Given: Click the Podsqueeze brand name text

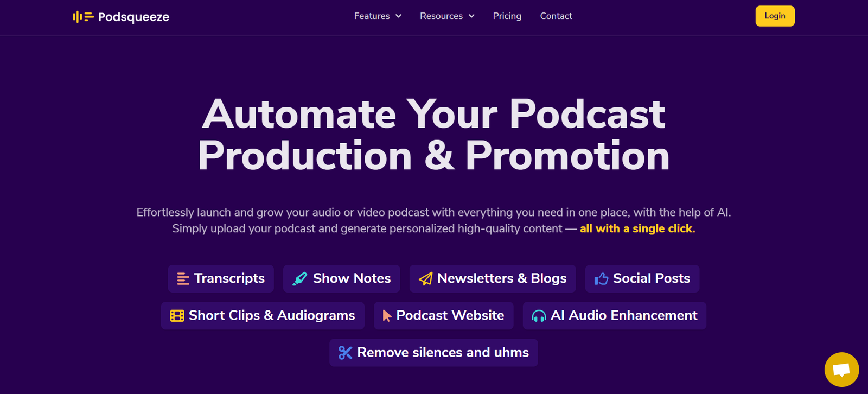Looking at the screenshot, I should pos(133,17).
